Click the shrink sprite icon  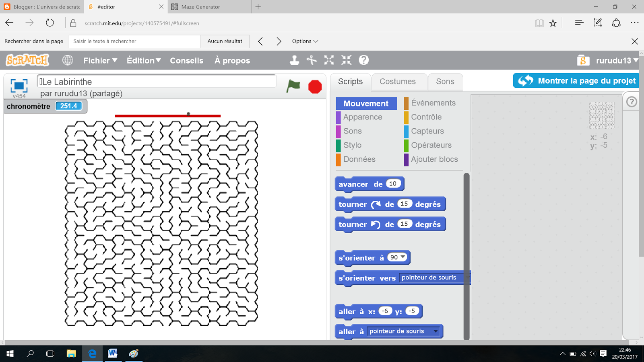pos(345,60)
